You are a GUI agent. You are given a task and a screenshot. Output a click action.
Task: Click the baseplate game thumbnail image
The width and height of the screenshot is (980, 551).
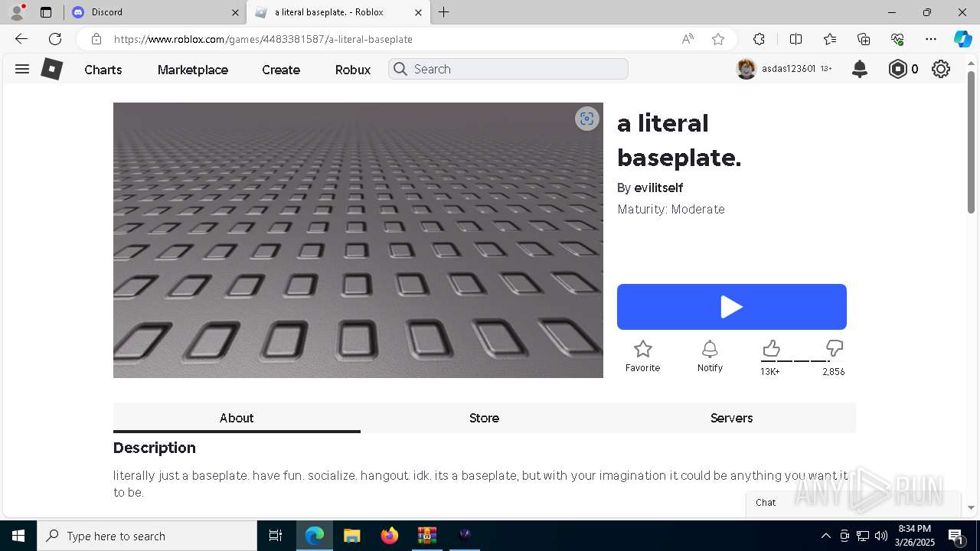358,240
